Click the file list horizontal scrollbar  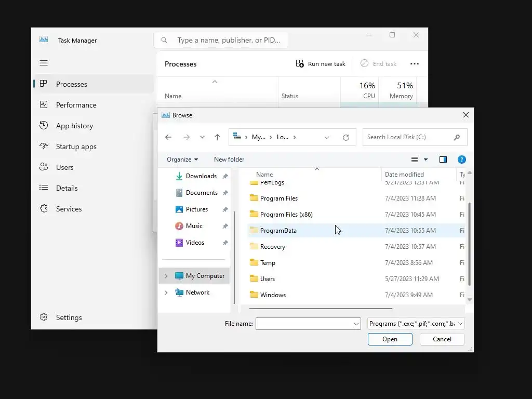point(321,309)
